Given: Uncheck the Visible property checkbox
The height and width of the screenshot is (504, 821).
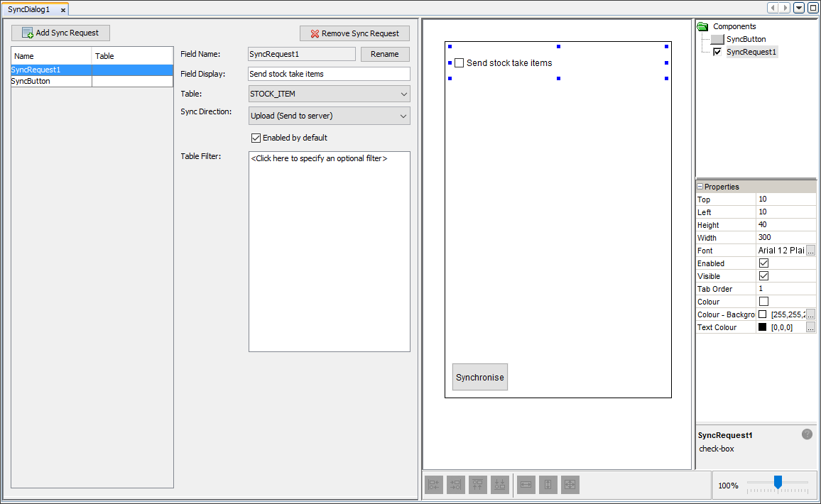Looking at the screenshot, I should (x=764, y=276).
